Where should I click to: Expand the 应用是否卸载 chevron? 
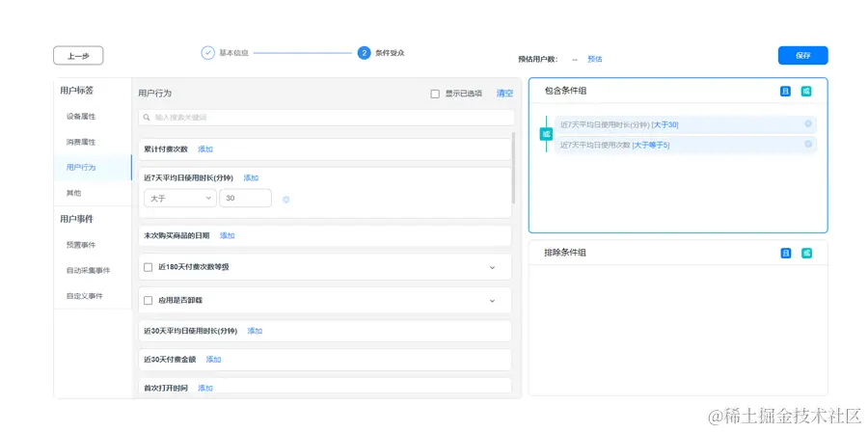(x=492, y=301)
